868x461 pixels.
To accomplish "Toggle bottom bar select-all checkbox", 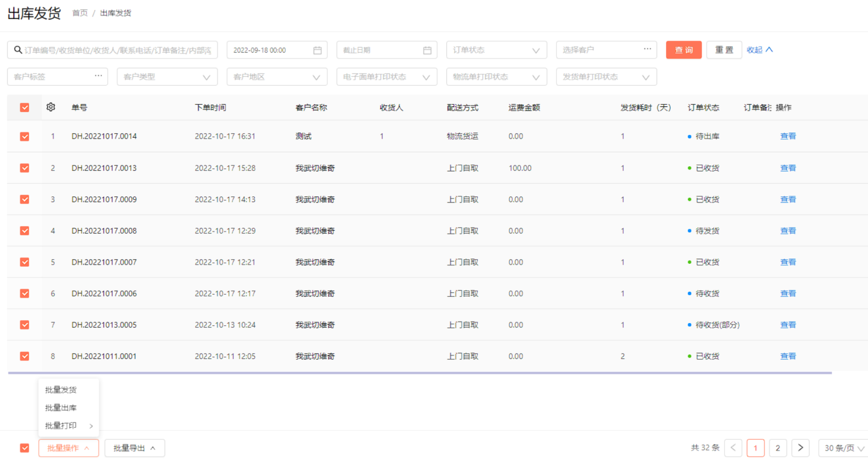I will coord(24,448).
